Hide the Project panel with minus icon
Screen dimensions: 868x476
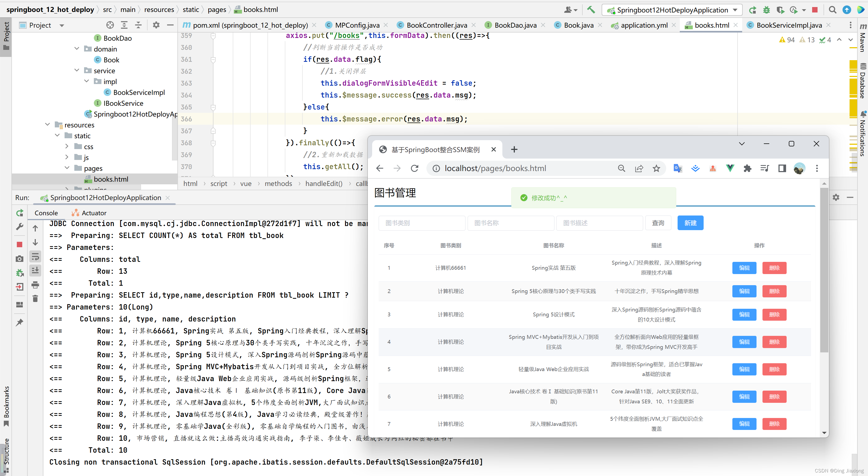coord(170,25)
